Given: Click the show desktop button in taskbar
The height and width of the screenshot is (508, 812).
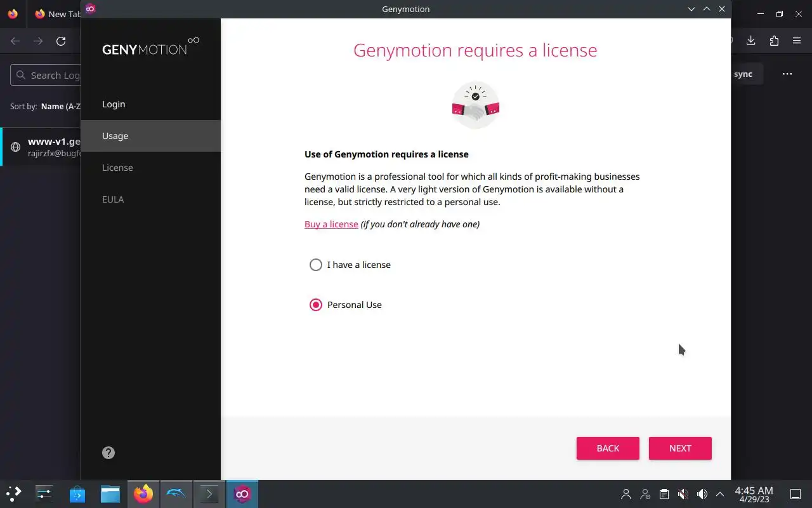Looking at the screenshot, I should pos(796,494).
